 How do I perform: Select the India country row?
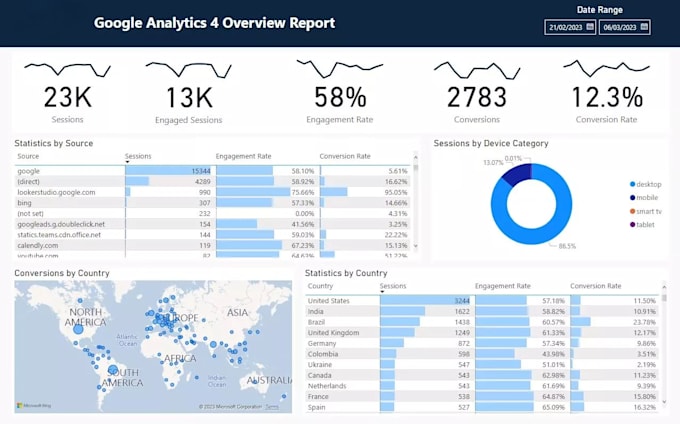coord(482,311)
